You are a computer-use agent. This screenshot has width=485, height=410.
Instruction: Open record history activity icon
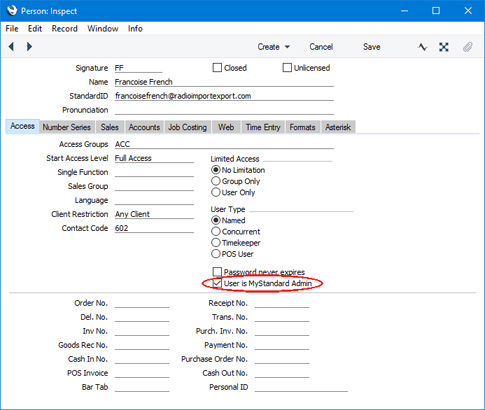coord(423,47)
